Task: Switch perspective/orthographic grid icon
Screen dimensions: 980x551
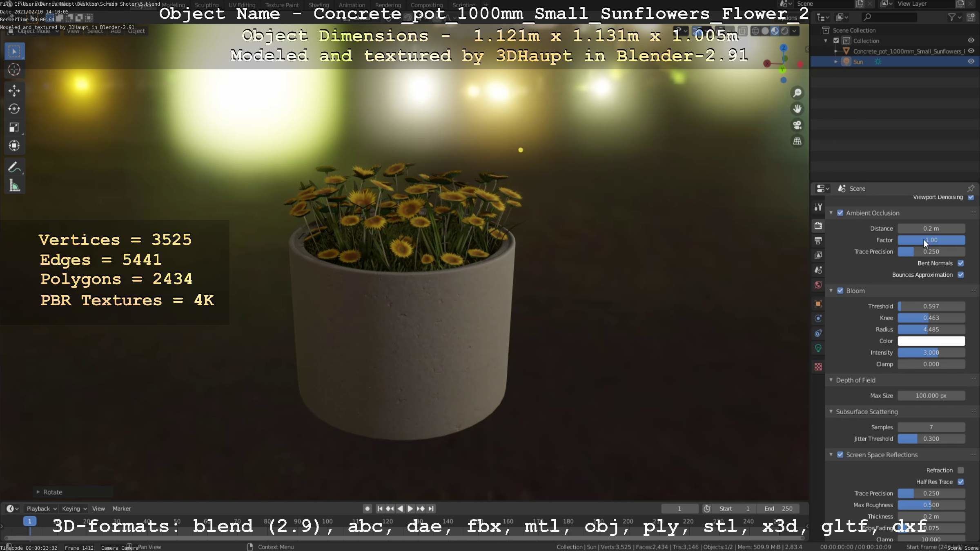Action: pyautogui.click(x=797, y=141)
